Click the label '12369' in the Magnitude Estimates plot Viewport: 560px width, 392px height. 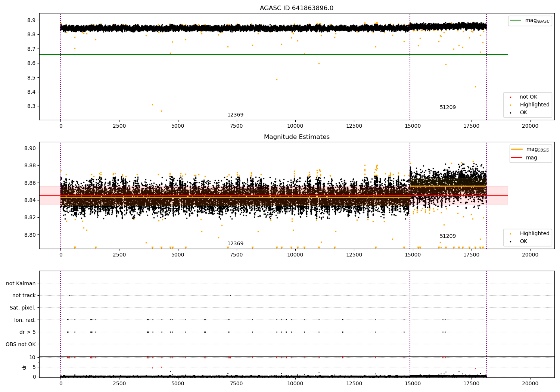click(x=235, y=244)
